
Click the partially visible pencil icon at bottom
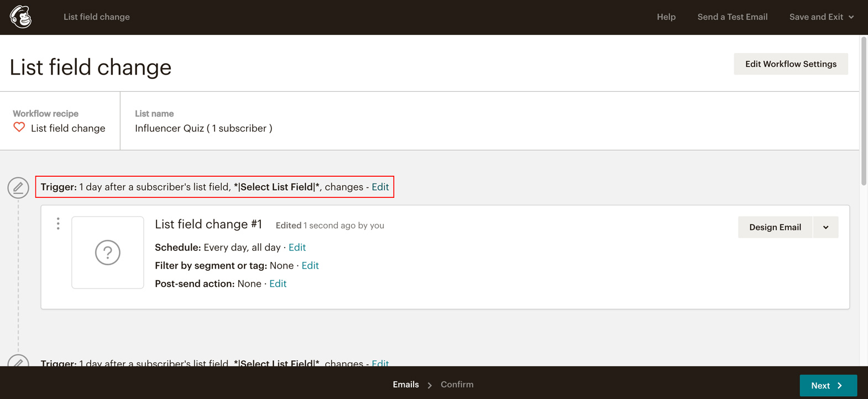coord(18,361)
